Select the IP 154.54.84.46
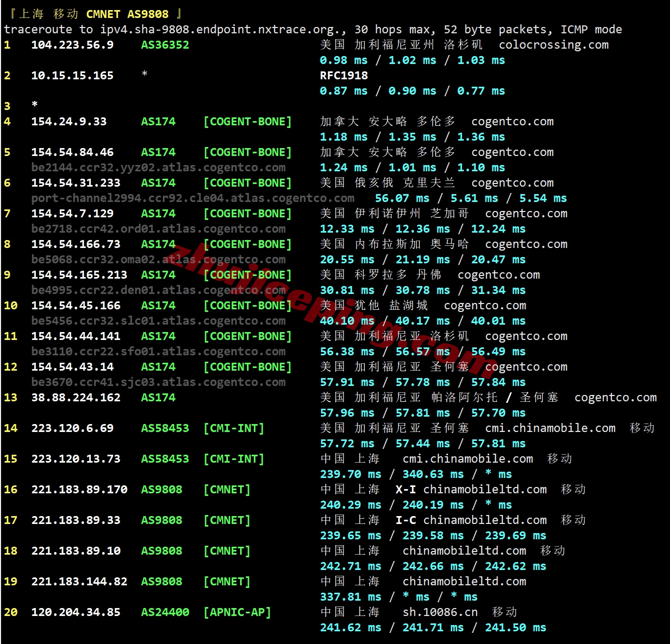 tap(72, 152)
